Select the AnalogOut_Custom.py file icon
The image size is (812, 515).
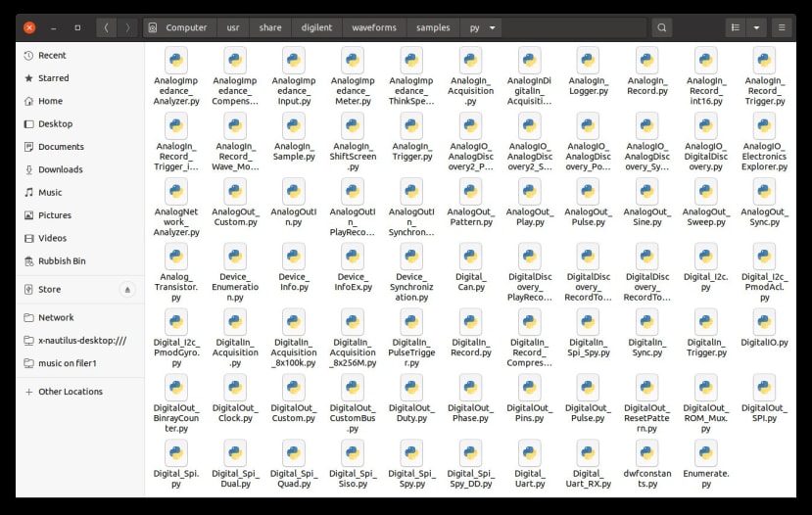[235, 191]
